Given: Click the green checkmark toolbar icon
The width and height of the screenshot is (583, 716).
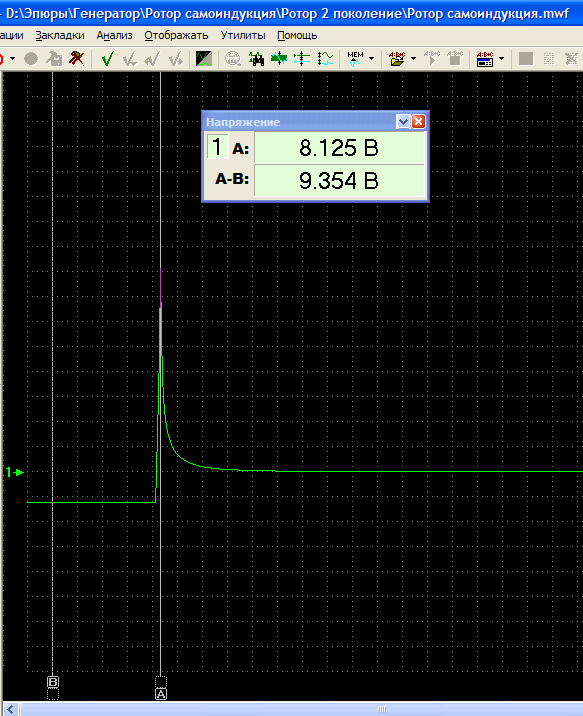Looking at the screenshot, I should click(x=108, y=59).
